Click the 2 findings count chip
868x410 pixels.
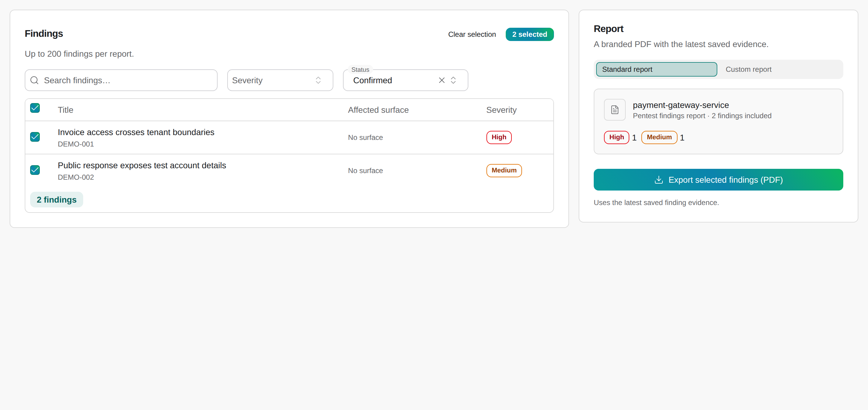tap(57, 200)
